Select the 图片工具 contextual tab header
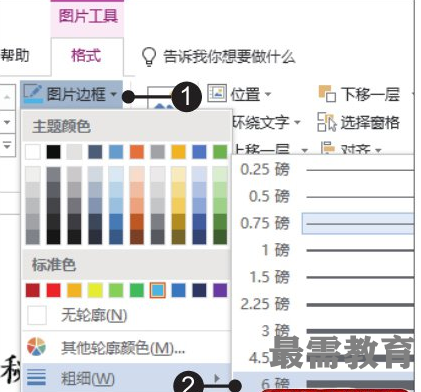 point(88,16)
